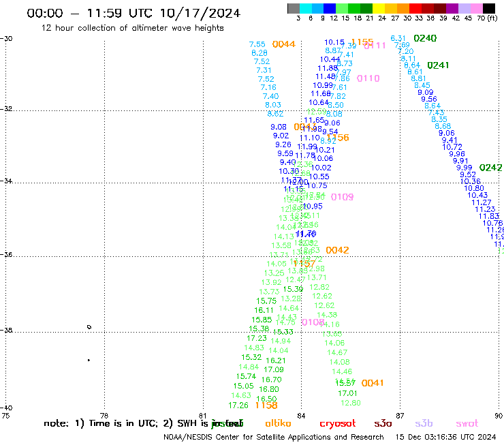Click the wave height value 16.11
Image resolution: width=504 pixels, height=443 pixels.
click(264, 311)
